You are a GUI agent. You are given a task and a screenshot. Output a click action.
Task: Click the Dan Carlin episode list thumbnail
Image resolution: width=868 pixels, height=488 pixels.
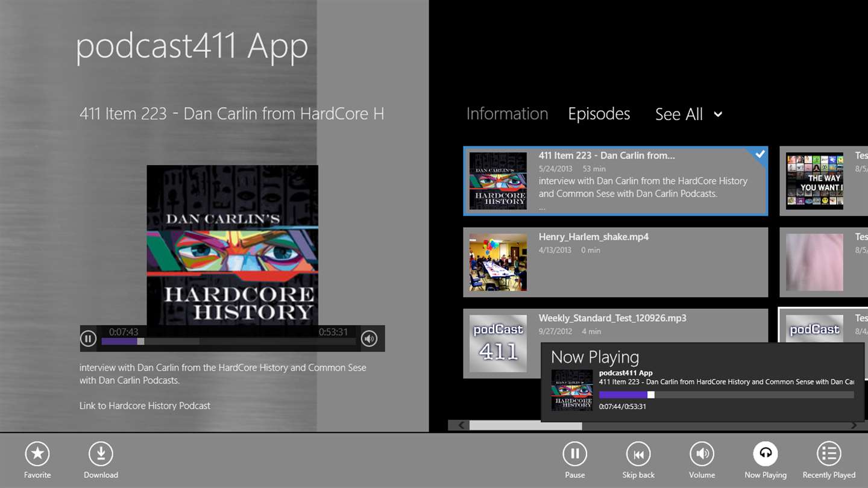[498, 181]
